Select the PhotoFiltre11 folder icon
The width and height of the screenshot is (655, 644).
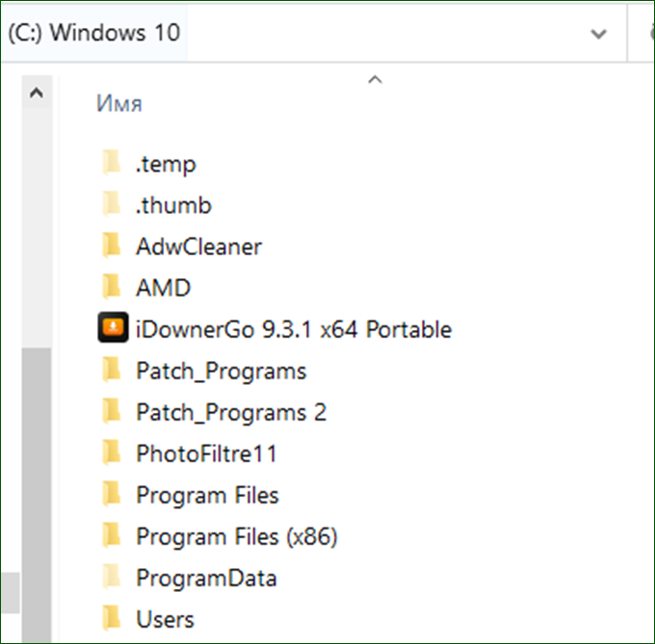pyautogui.click(x=112, y=452)
